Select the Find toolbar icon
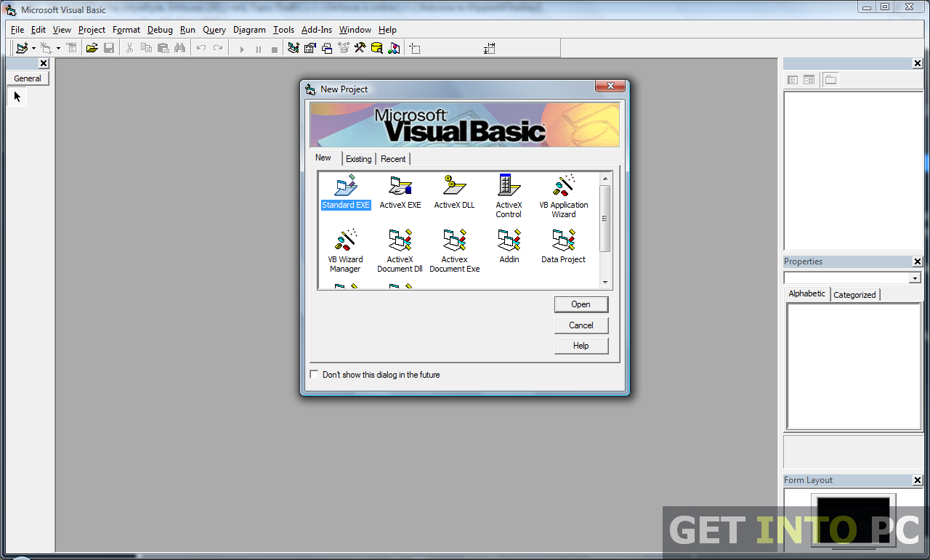Viewport: 930px width, 560px height. [x=179, y=48]
